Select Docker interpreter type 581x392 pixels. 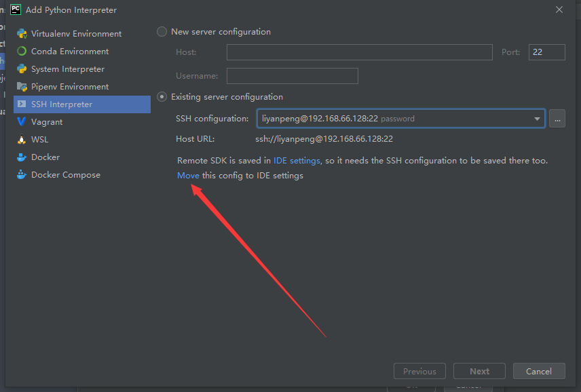pyautogui.click(x=82, y=157)
